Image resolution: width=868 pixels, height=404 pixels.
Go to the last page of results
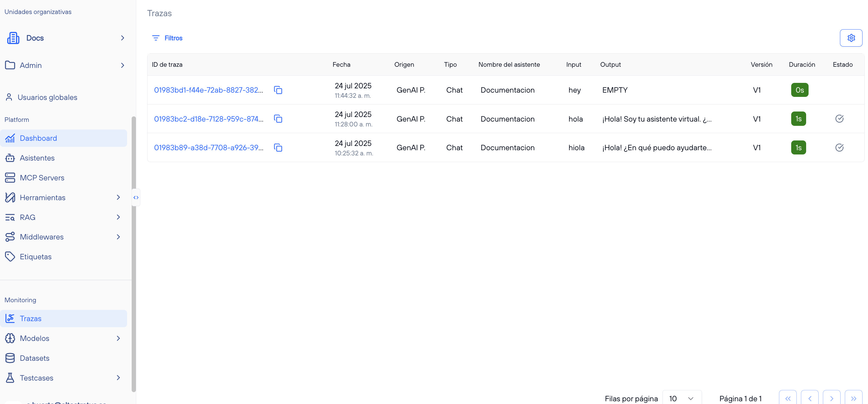853,398
